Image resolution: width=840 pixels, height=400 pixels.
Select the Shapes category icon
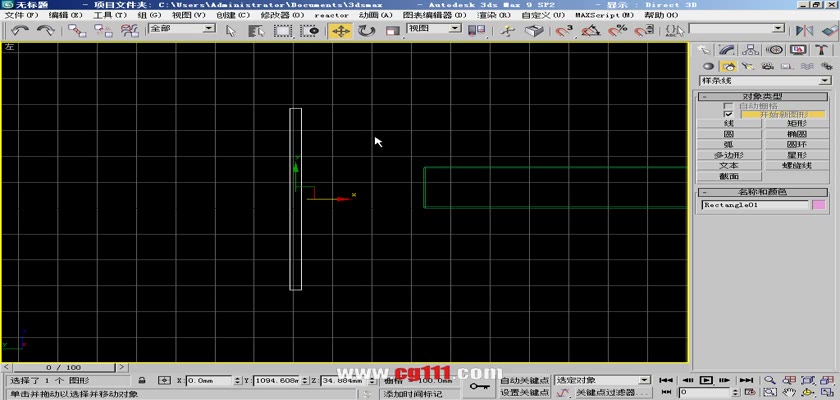coord(728,66)
